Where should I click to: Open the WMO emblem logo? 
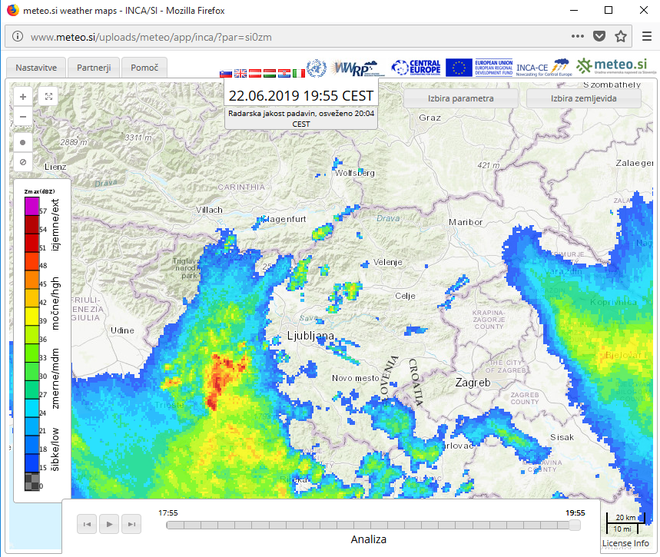click(x=316, y=68)
